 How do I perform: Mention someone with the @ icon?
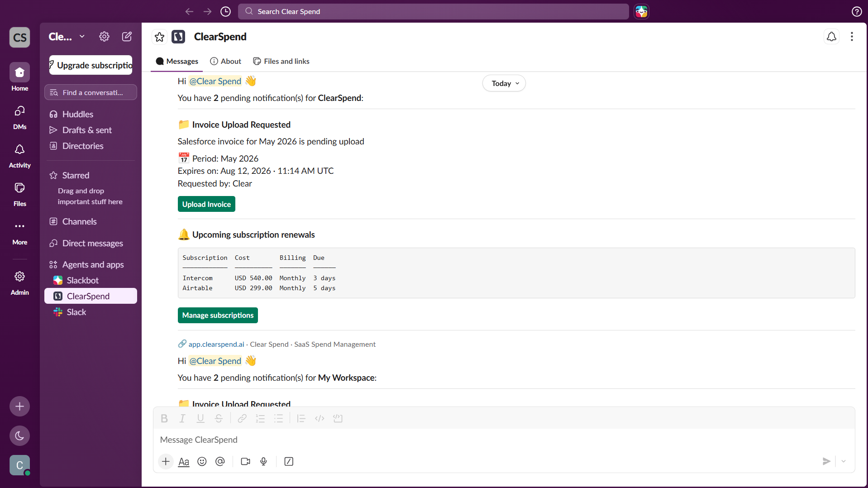pyautogui.click(x=220, y=461)
